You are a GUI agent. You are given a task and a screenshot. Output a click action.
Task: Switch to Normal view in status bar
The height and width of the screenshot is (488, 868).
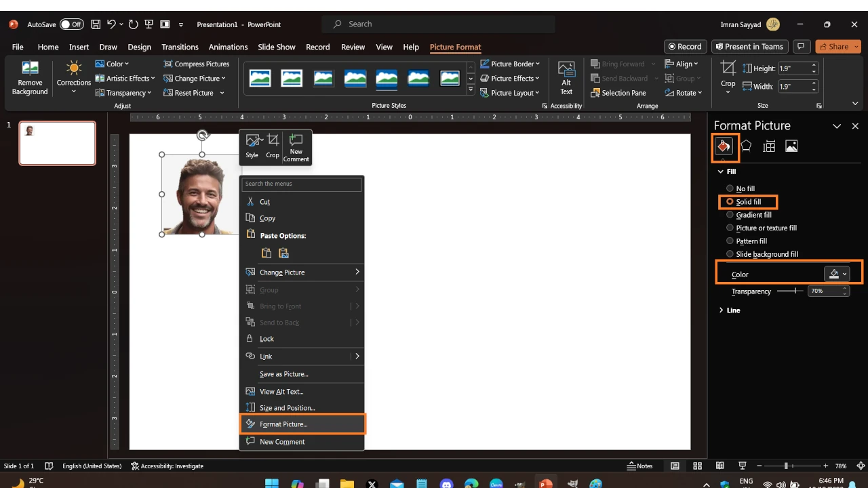[x=675, y=466]
